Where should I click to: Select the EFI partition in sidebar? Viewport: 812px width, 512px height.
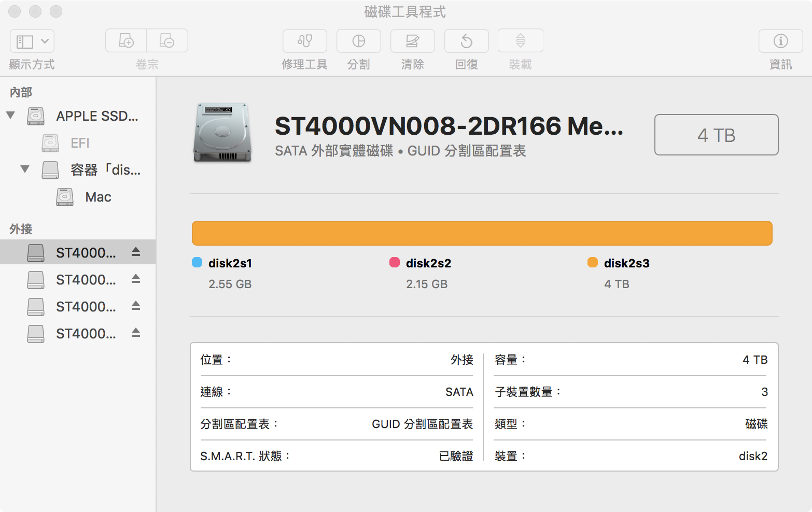pyautogui.click(x=80, y=143)
